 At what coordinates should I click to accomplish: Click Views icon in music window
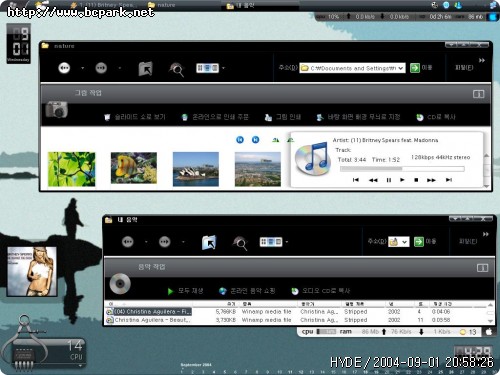click(x=271, y=242)
